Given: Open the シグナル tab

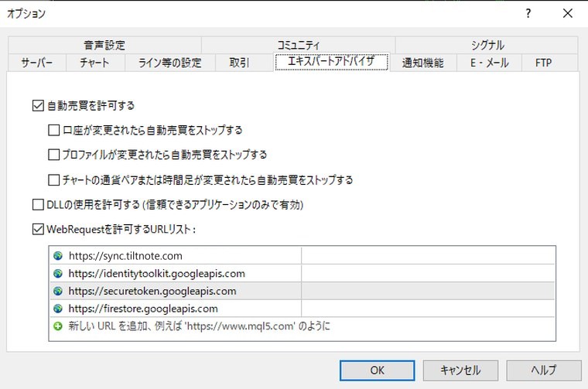Looking at the screenshot, I should pos(487,46).
